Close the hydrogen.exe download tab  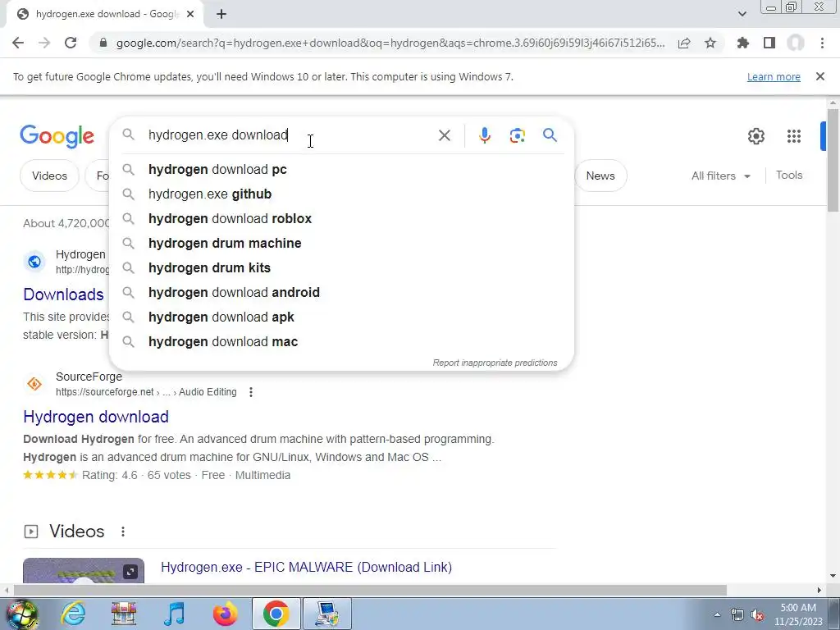(190, 14)
